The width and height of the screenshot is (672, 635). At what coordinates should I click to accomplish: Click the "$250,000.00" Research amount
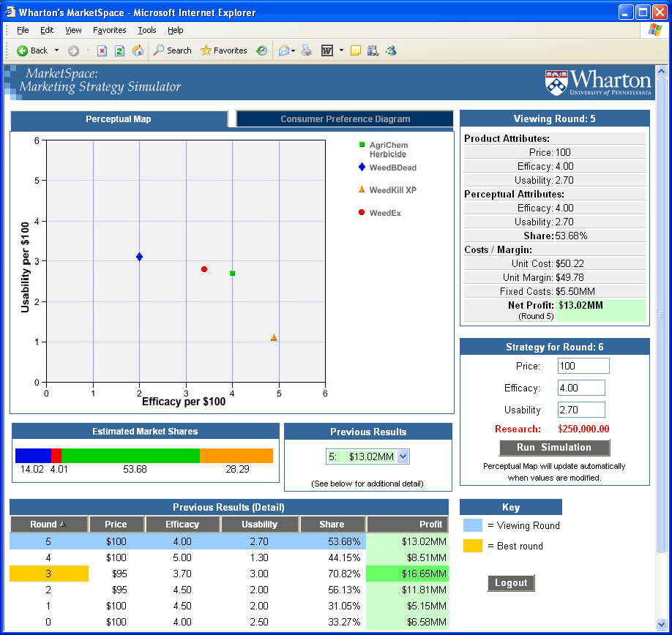click(x=583, y=429)
